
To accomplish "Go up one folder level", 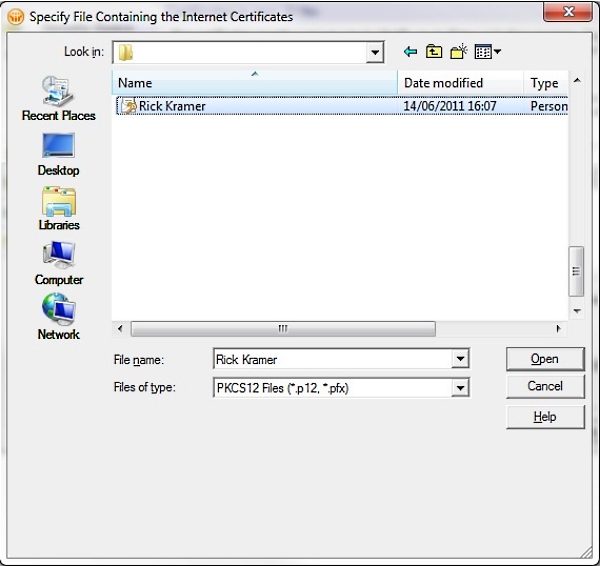I will coord(434,51).
